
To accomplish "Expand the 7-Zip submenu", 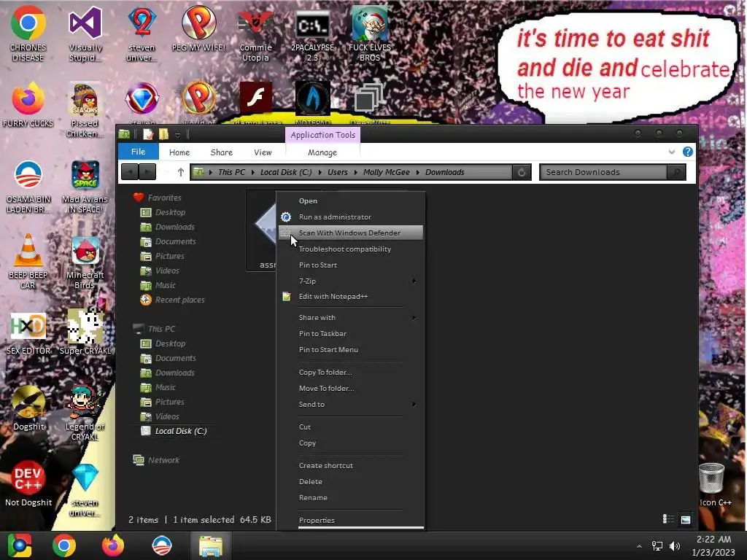I will (x=414, y=281).
